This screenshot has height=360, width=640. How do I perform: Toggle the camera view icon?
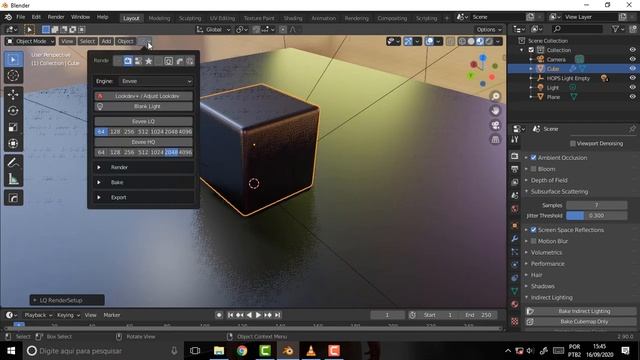click(495, 125)
